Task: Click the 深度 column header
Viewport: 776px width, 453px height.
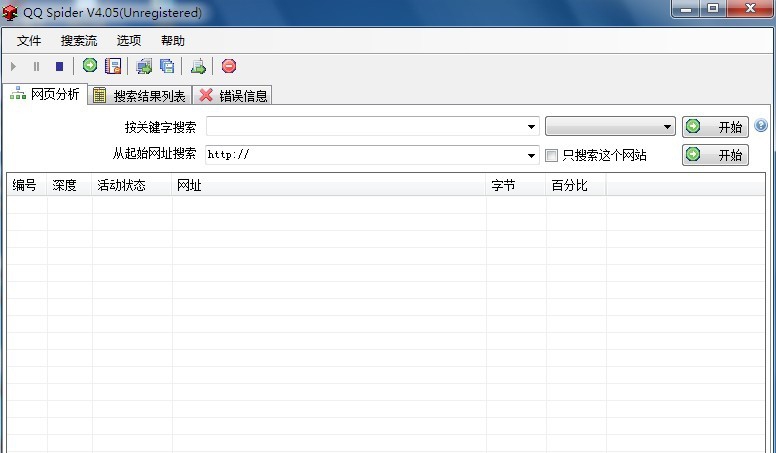Action: click(x=69, y=185)
